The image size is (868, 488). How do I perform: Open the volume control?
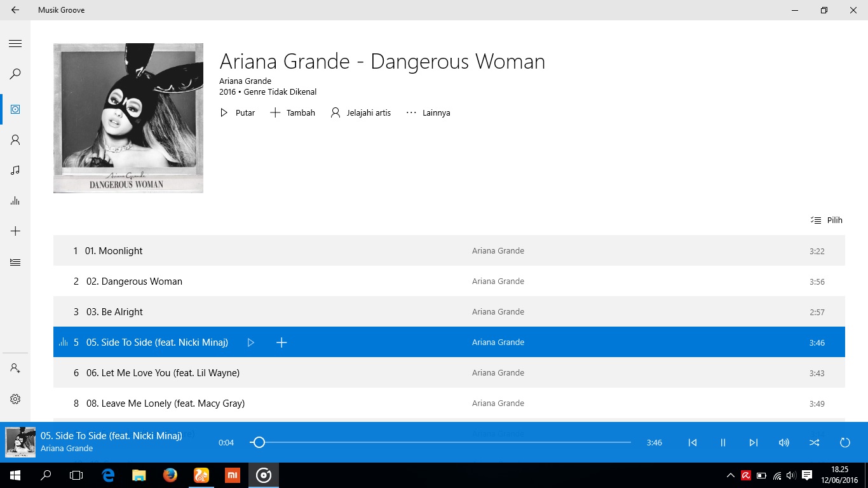pos(784,442)
